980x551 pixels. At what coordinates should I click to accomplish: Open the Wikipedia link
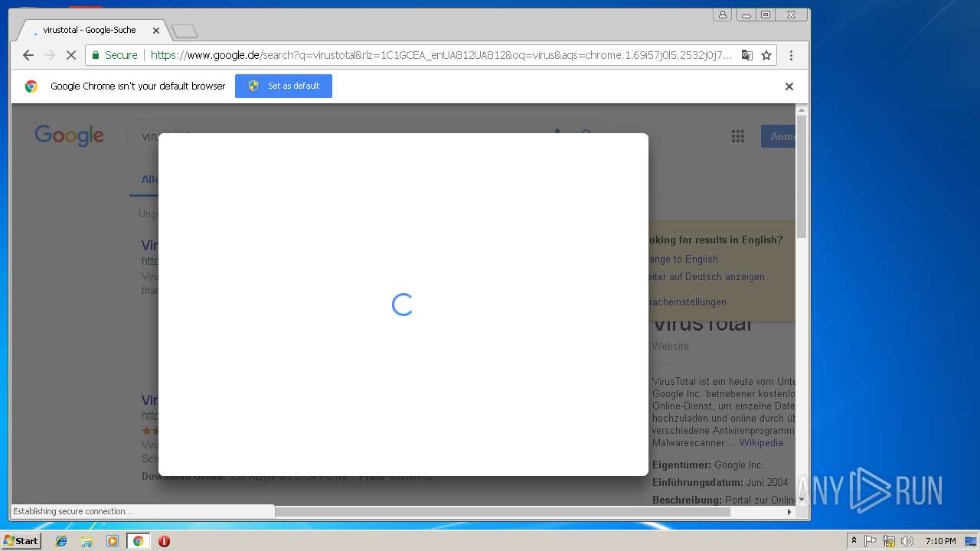click(761, 442)
